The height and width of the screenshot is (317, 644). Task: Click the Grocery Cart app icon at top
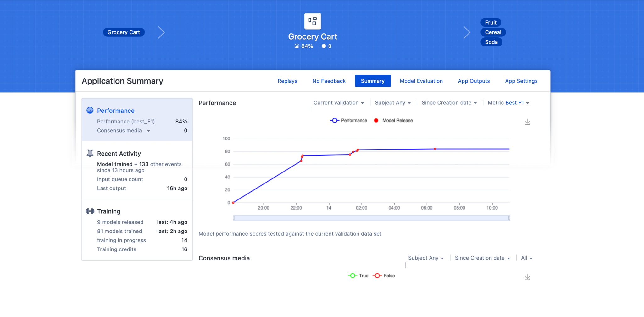(x=313, y=21)
